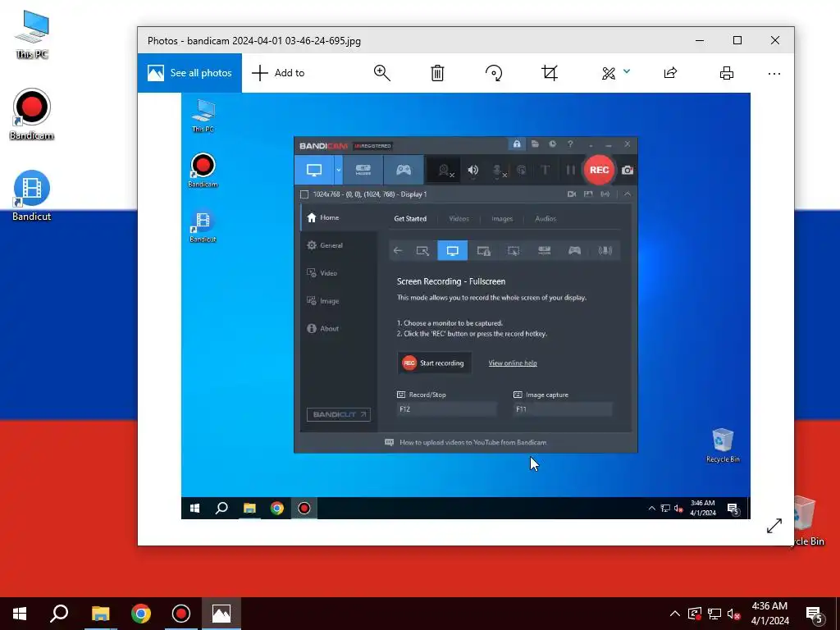Open File Explorer from the taskbar

pyautogui.click(x=100, y=614)
